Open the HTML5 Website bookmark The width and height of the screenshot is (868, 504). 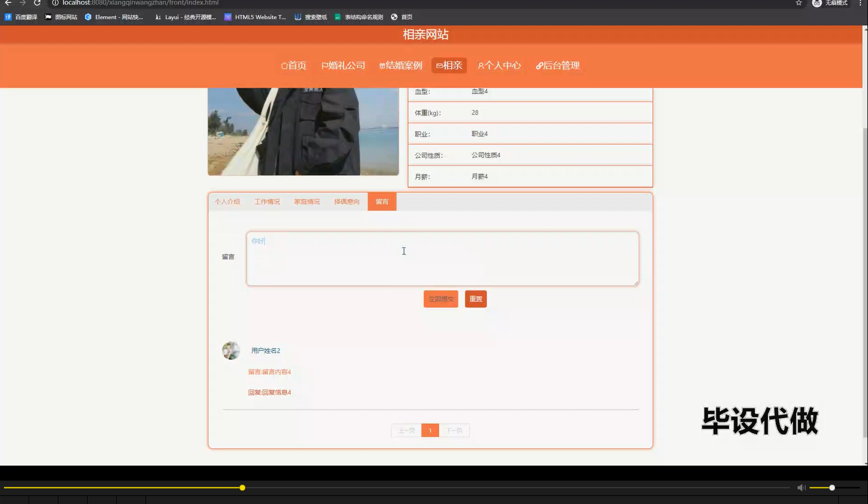255,17
